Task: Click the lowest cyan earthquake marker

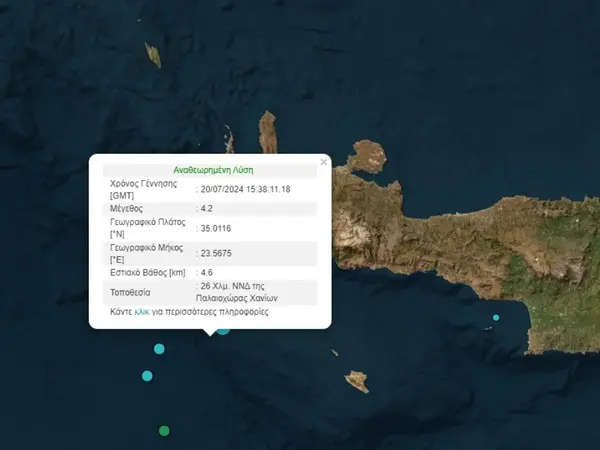Action: point(147,376)
